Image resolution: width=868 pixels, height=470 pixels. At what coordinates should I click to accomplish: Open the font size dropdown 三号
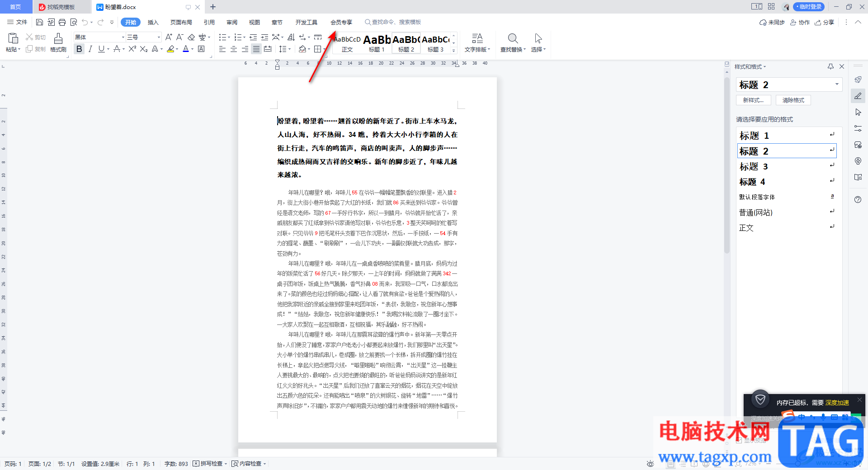click(159, 37)
